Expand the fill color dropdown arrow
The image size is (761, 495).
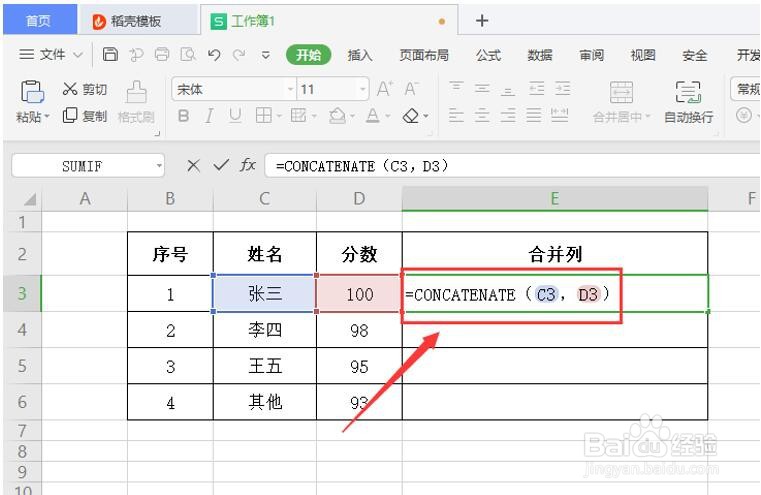point(352,116)
